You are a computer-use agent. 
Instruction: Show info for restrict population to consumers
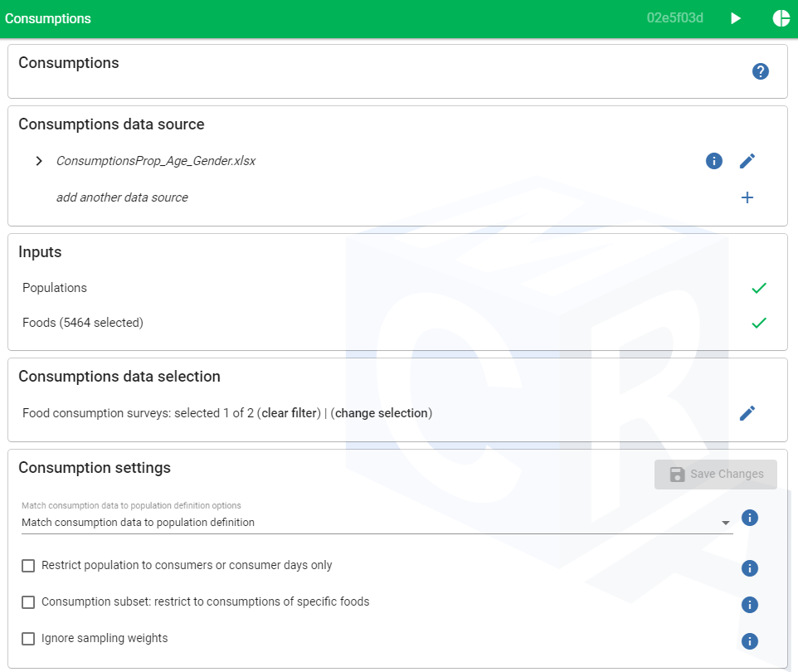[749, 568]
